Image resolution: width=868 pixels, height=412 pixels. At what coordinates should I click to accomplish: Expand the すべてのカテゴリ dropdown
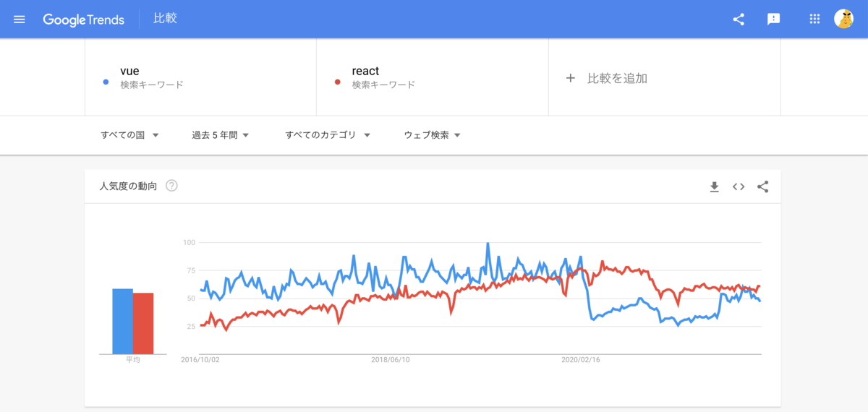[328, 135]
